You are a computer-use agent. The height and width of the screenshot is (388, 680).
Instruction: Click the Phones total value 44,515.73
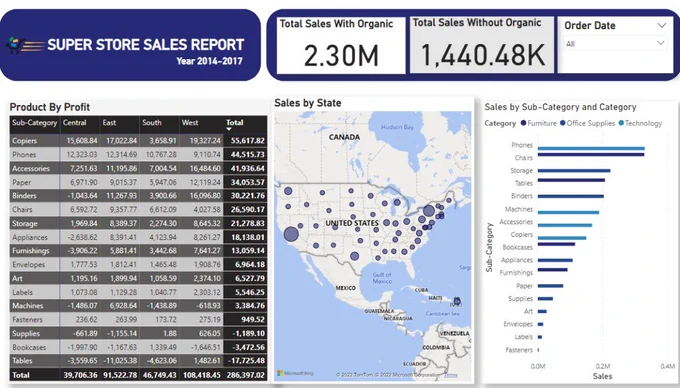coord(248,154)
